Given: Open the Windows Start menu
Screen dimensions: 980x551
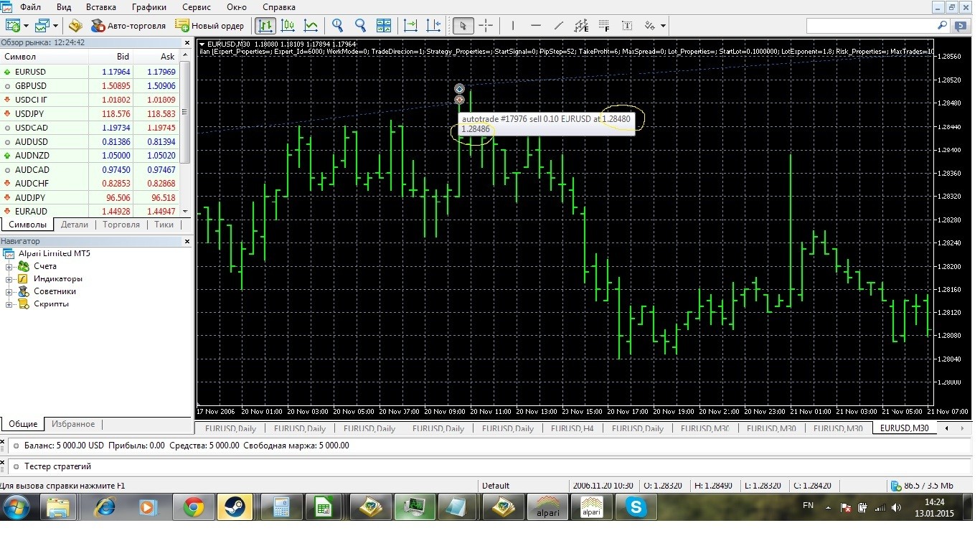Looking at the screenshot, I should point(16,508).
